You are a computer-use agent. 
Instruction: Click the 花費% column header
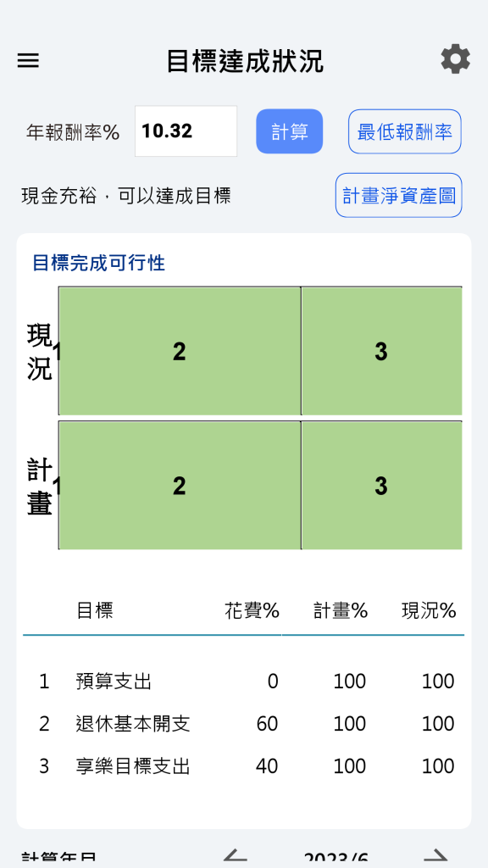[x=252, y=610]
